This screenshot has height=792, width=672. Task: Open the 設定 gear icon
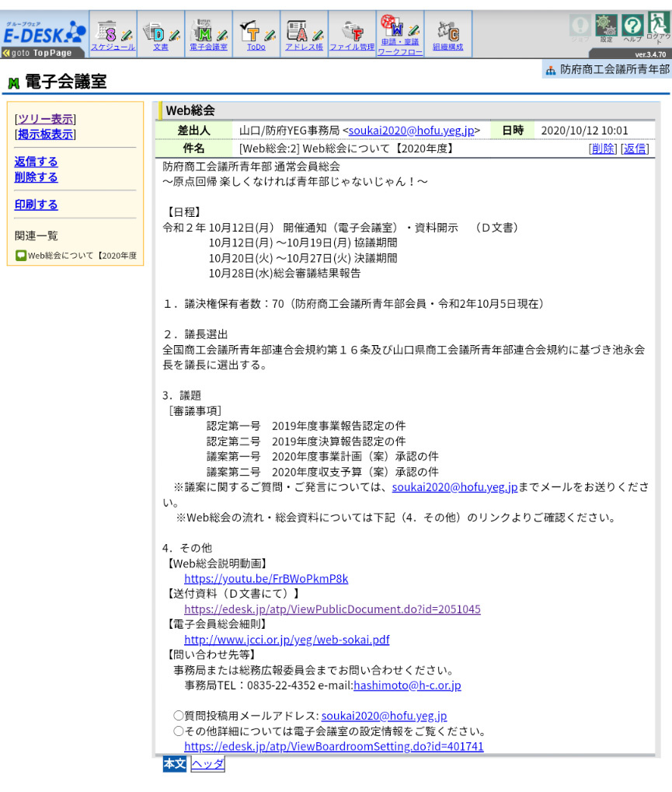pyautogui.click(x=606, y=25)
